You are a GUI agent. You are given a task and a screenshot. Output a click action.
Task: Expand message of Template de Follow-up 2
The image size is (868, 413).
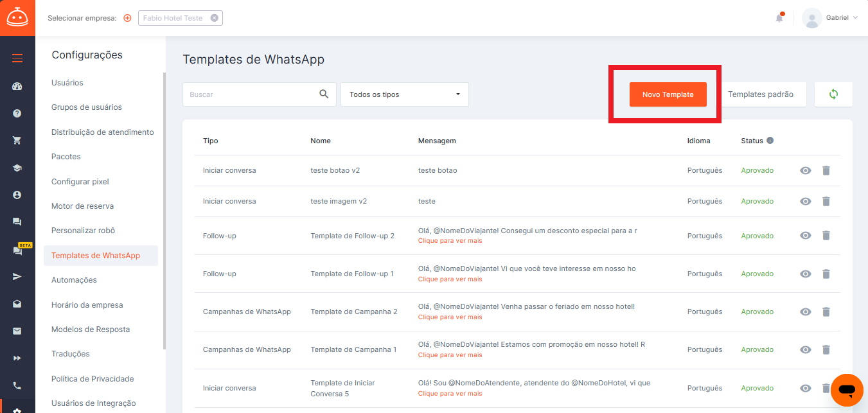click(450, 241)
